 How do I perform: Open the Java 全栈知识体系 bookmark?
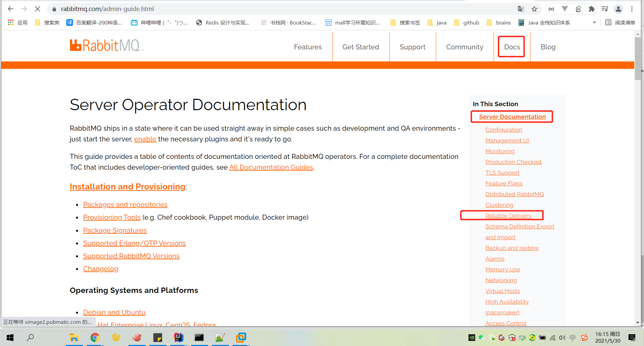pyautogui.click(x=544, y=23)
